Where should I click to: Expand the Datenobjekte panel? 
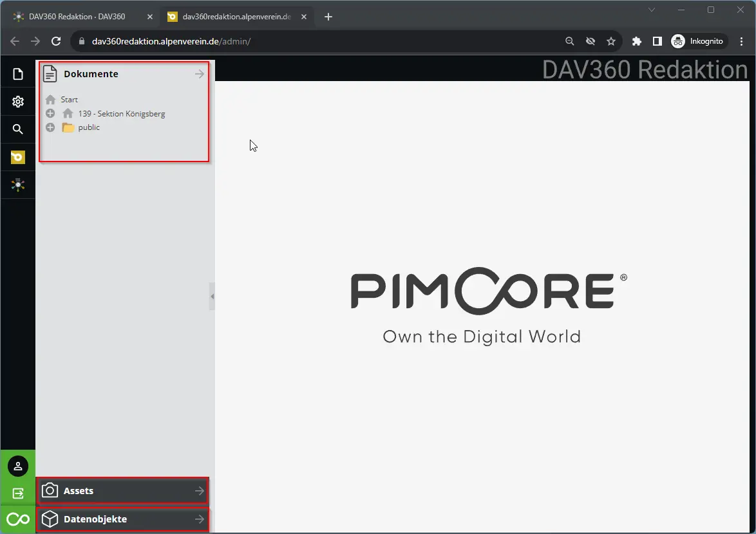[x=123, y=519]
